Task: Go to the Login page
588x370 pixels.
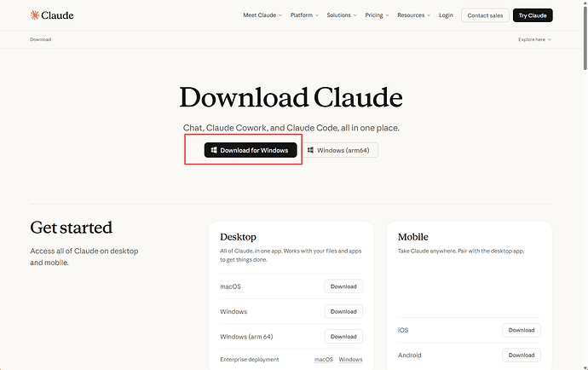Action: pos(446,15)
